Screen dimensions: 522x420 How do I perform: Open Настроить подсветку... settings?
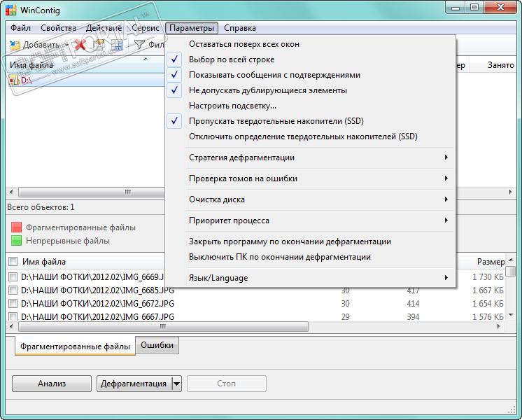pos(233,106)
